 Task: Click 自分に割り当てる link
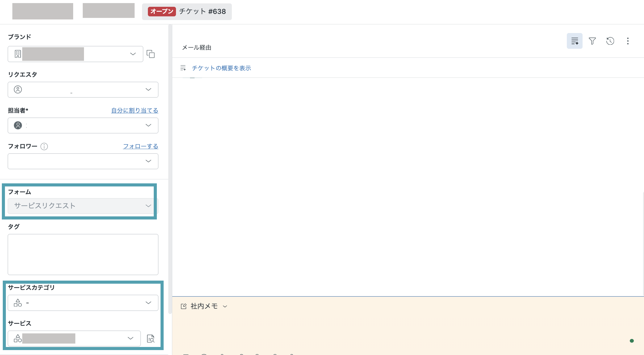[x=135, y=111]
